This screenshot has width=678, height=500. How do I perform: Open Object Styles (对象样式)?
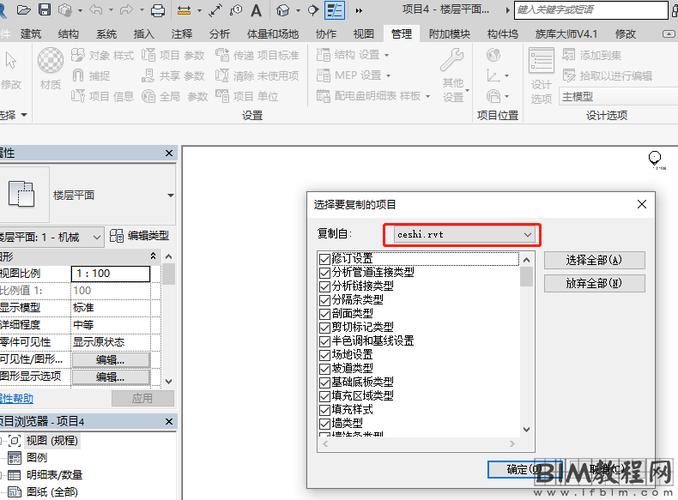coord(102,55)
